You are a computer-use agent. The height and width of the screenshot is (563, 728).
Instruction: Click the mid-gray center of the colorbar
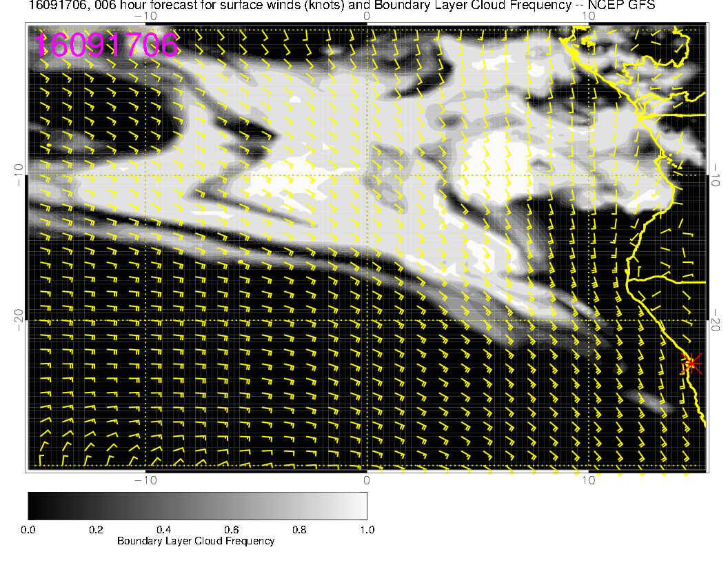197,506
